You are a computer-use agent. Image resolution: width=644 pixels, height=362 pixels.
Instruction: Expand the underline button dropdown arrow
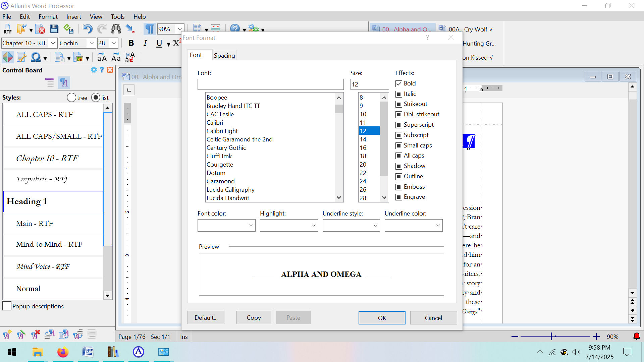click(168, 44)
